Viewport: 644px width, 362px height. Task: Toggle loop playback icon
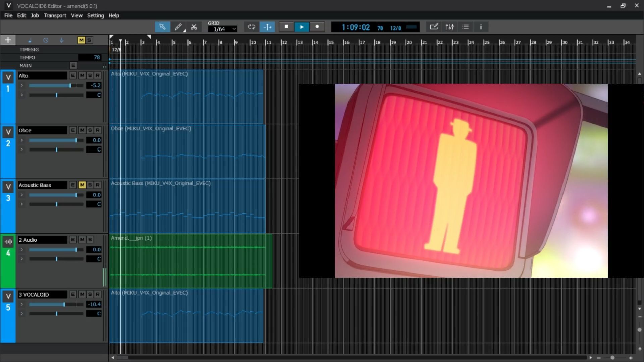click(252, 27)
